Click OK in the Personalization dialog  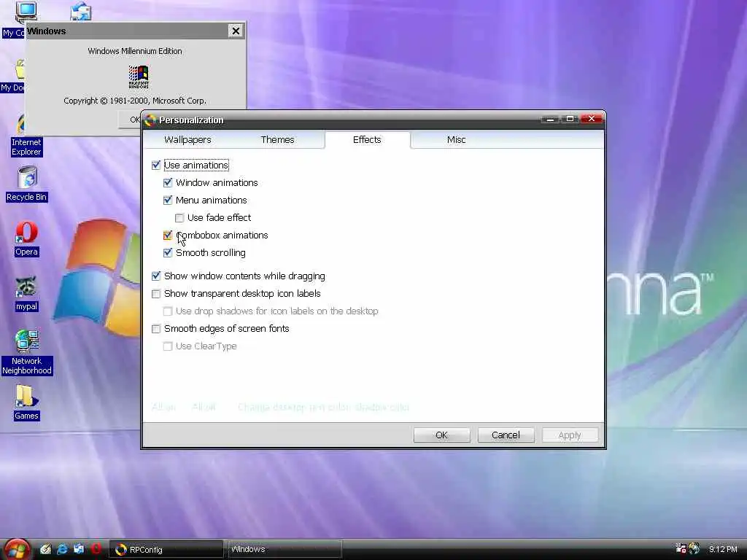pyautogui.click(x=441, y=435)
